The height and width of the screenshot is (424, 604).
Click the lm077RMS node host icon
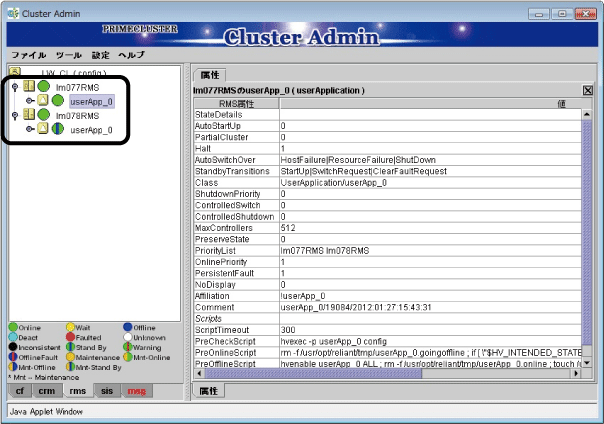(x=28, y=88)
